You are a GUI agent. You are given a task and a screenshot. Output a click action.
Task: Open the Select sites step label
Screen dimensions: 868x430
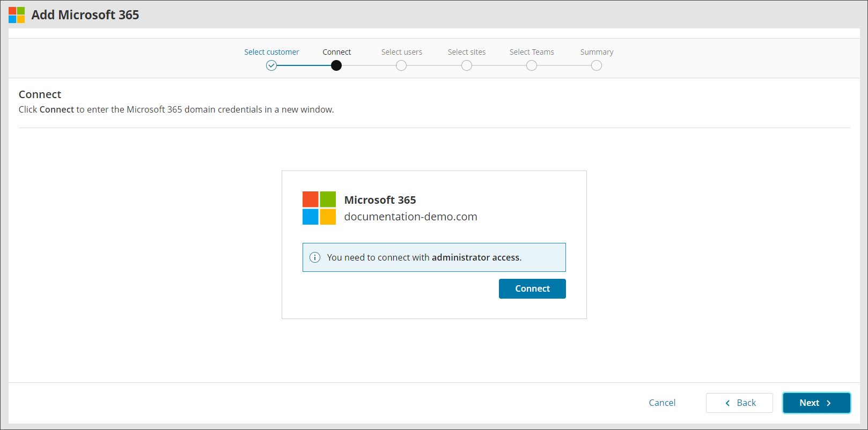point(467,52)
